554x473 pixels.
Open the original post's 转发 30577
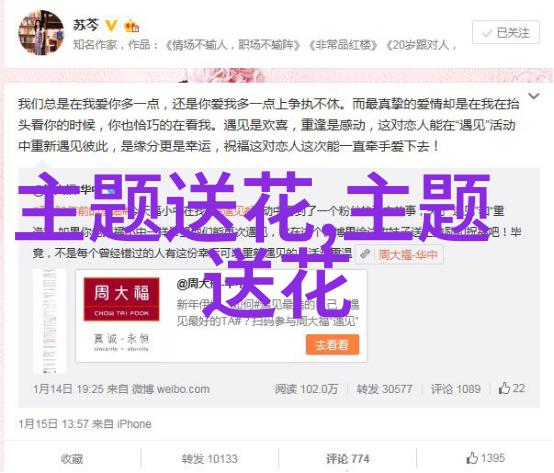coord(384,389)
